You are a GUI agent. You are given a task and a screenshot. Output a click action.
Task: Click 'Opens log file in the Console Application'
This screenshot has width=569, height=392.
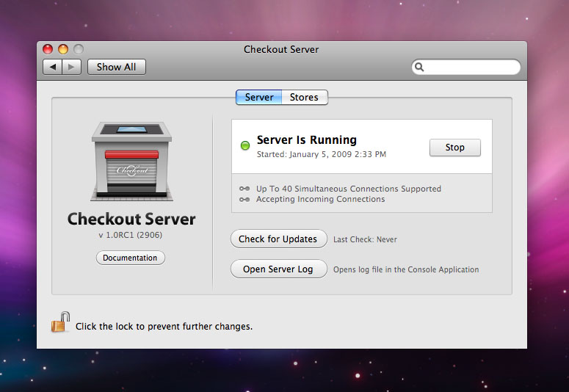(x=406, y=269)
